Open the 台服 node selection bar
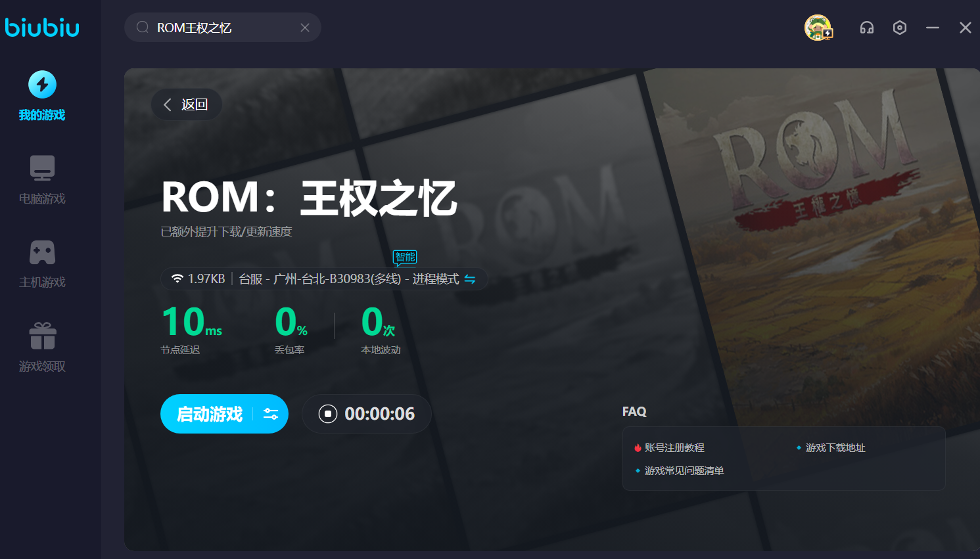 322,279
